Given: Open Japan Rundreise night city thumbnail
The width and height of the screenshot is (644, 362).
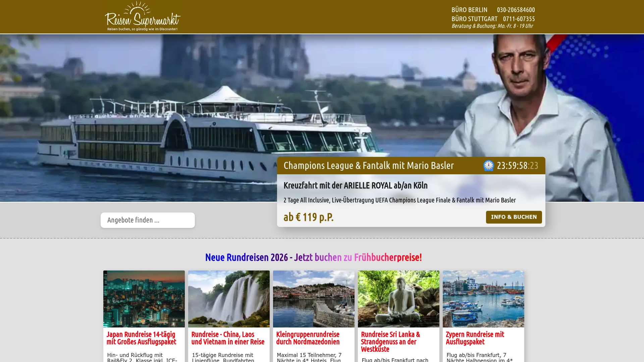Looking at the screenshot, I should click(x=144, y=299).
